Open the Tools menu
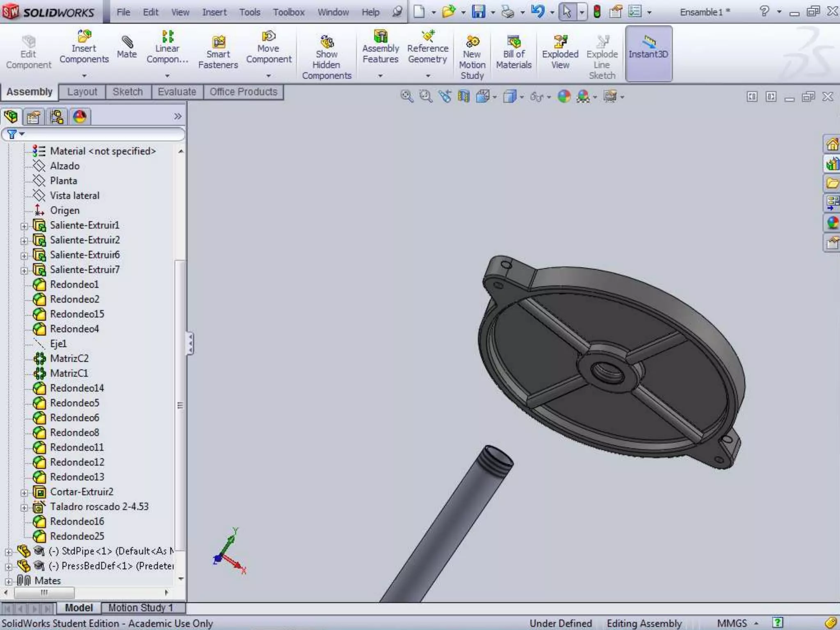 (x=249, y=12)
